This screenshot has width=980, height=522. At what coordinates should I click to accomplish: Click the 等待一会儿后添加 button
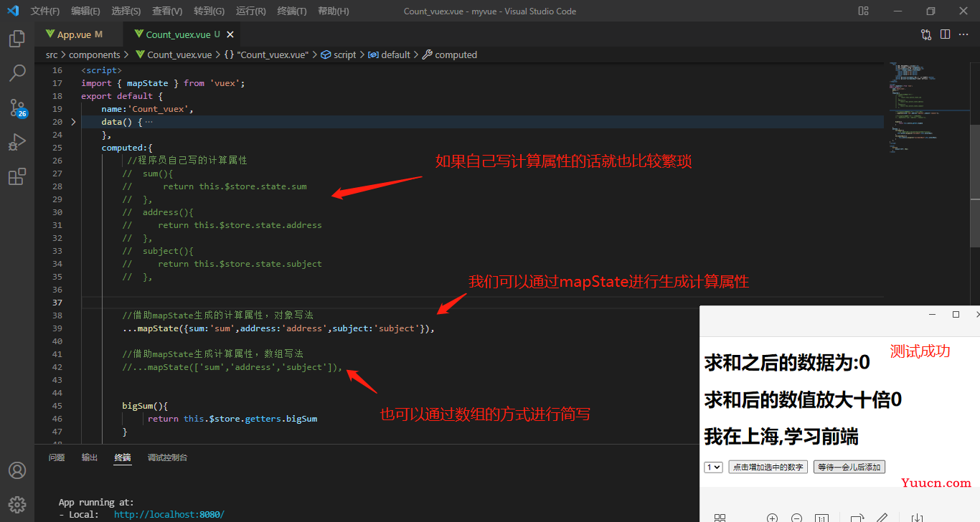point(849,467)
